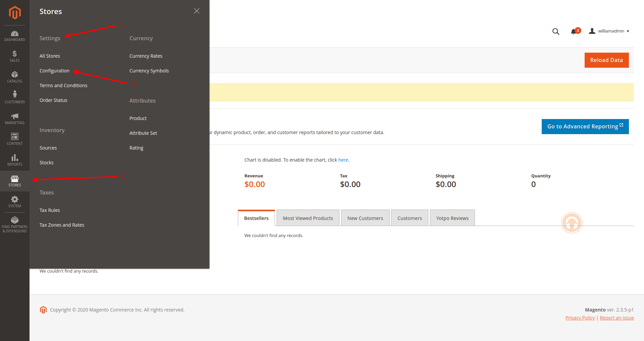644x341 pixels.
Task: Open the Yotpo Reviews tab
Action: (452, 218)
